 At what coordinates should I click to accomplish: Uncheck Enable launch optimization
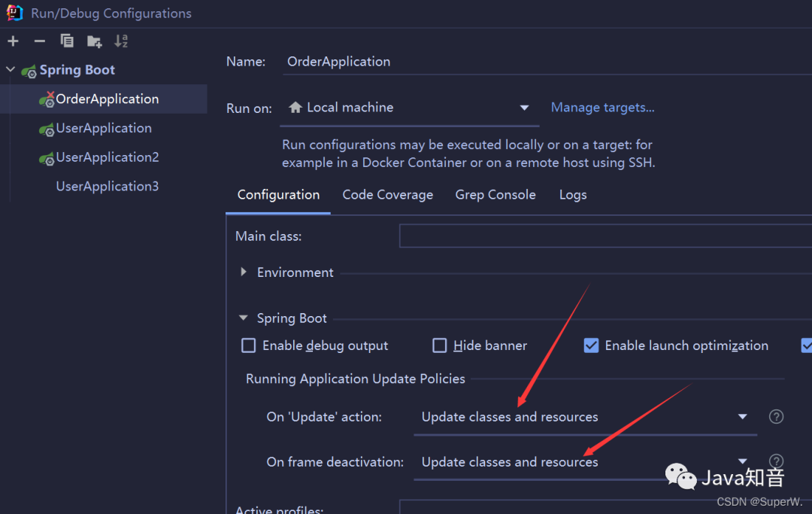pos(591,345)
